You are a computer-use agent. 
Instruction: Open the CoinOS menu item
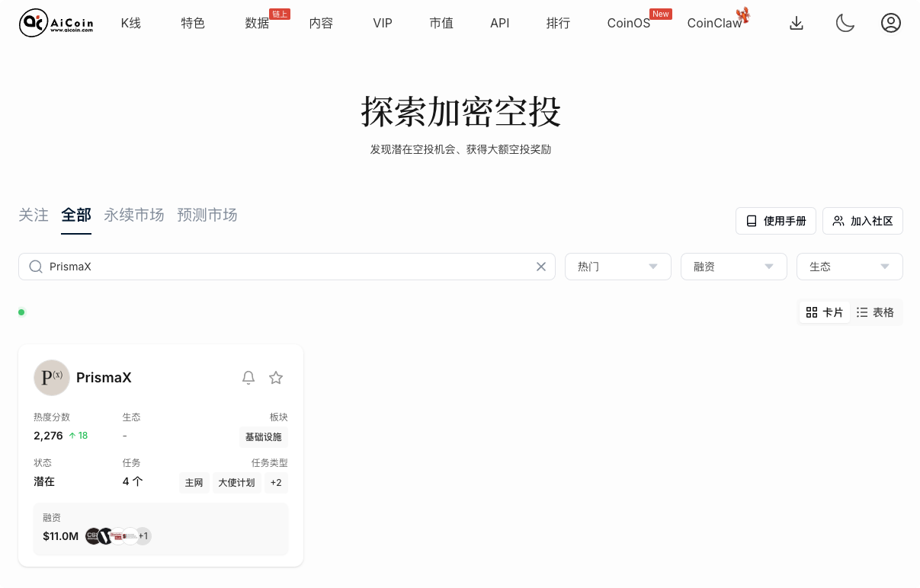[629, 23]
